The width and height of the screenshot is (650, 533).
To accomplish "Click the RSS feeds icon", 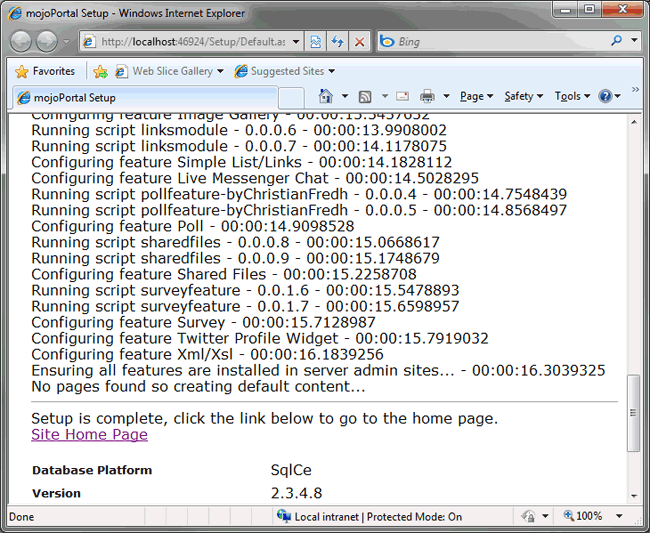I will (365, 96).
